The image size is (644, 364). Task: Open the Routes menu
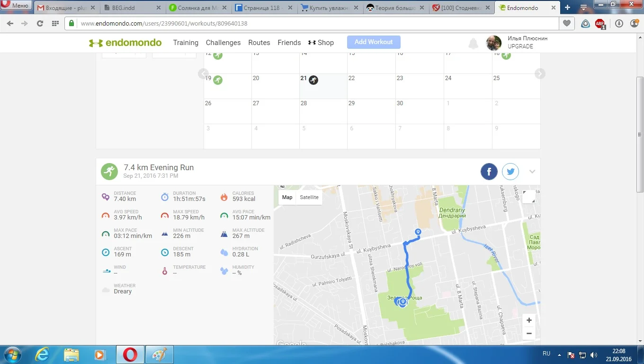point(259,43)
